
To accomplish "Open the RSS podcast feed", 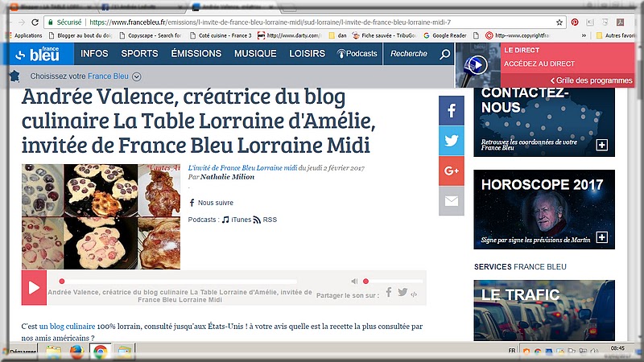I will click(x=266, y=220).
